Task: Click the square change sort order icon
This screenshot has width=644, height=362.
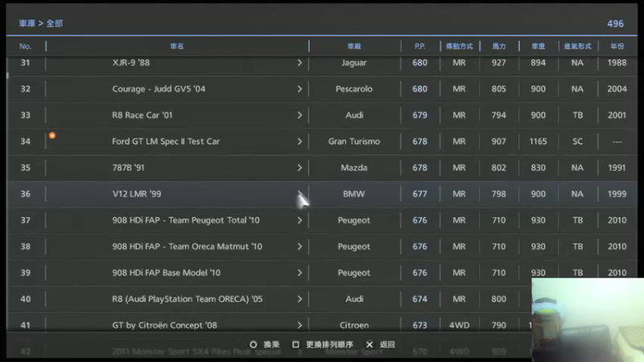Action: tap(295, 345)
